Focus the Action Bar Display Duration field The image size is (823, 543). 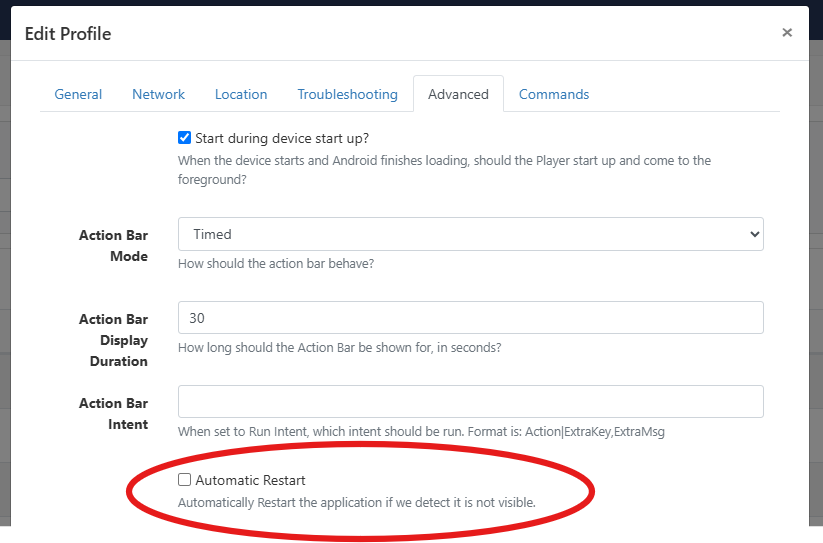[x=470, y=318]
